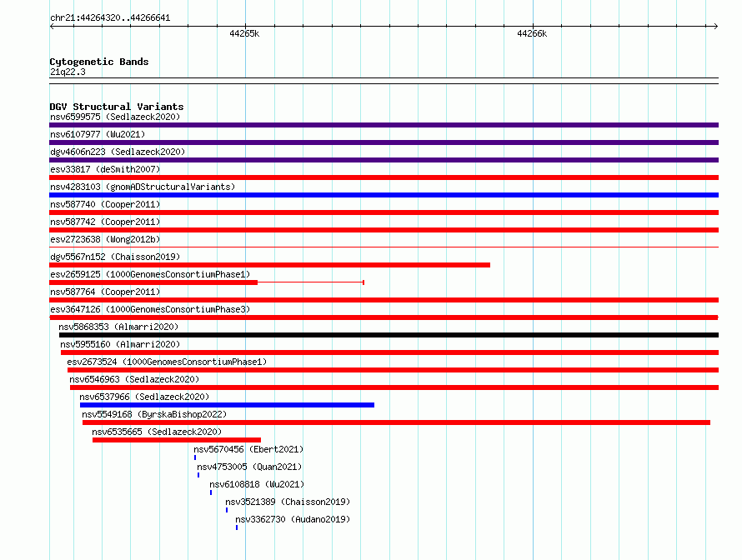Open the nsv5670456 (Ebert2021) label
The width and height of the screenshot is (742, 560).
coord(248,449)
